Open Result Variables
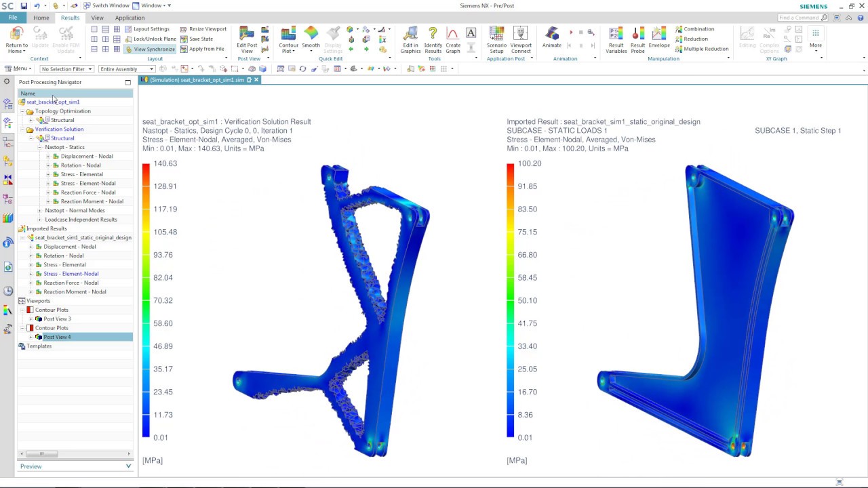This screenshot has width=868, height=488. [616, 40]
